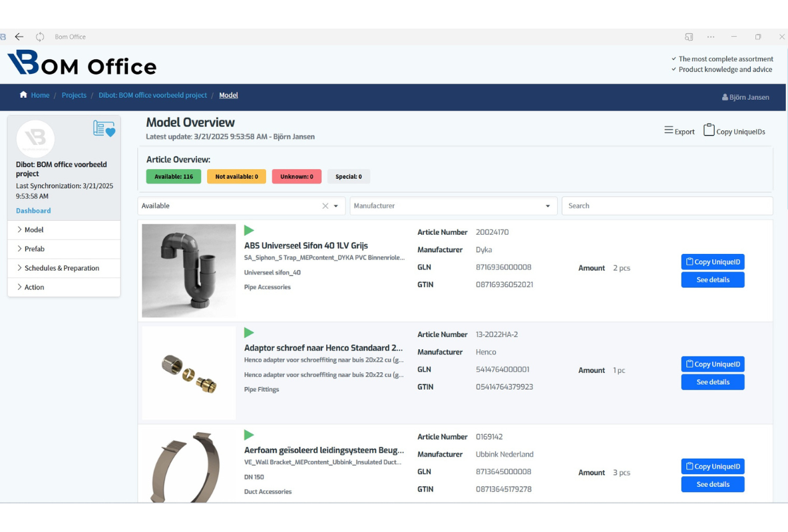Click title Adaptor schroef naar Henco Standaard
The width and height of the screenshot is (788, 532).
(323, 348)
